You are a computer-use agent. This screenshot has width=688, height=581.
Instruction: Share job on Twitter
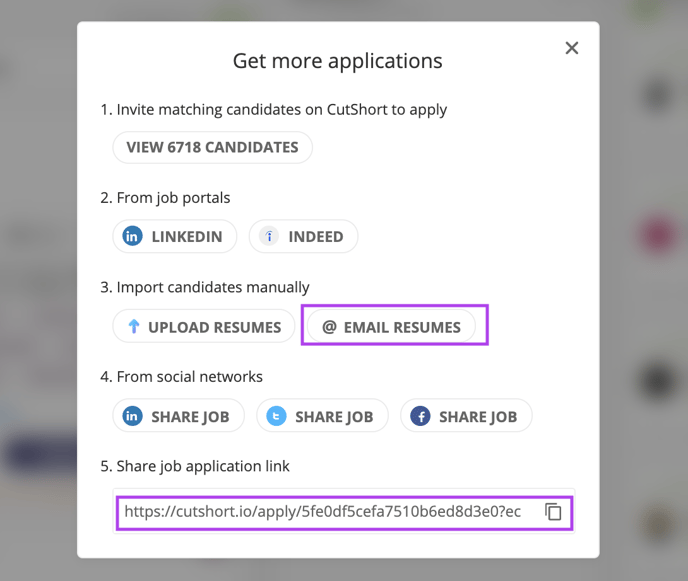click(322, 416)
